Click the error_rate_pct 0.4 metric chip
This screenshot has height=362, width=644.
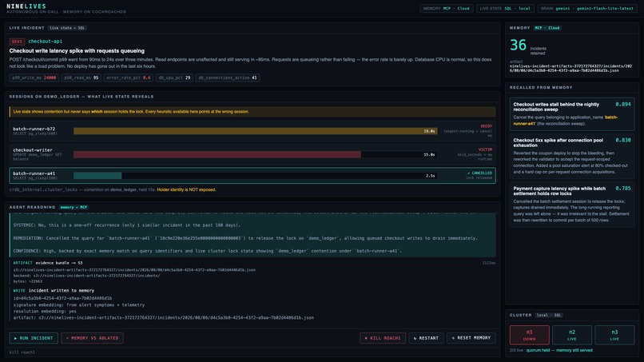[x=128, y=78]
